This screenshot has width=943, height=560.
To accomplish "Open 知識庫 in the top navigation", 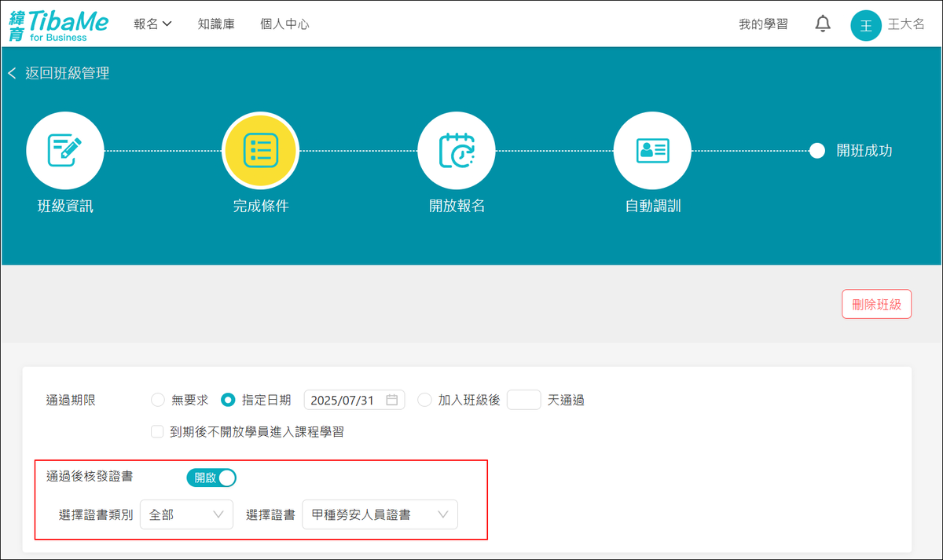I will pos(216,24).
